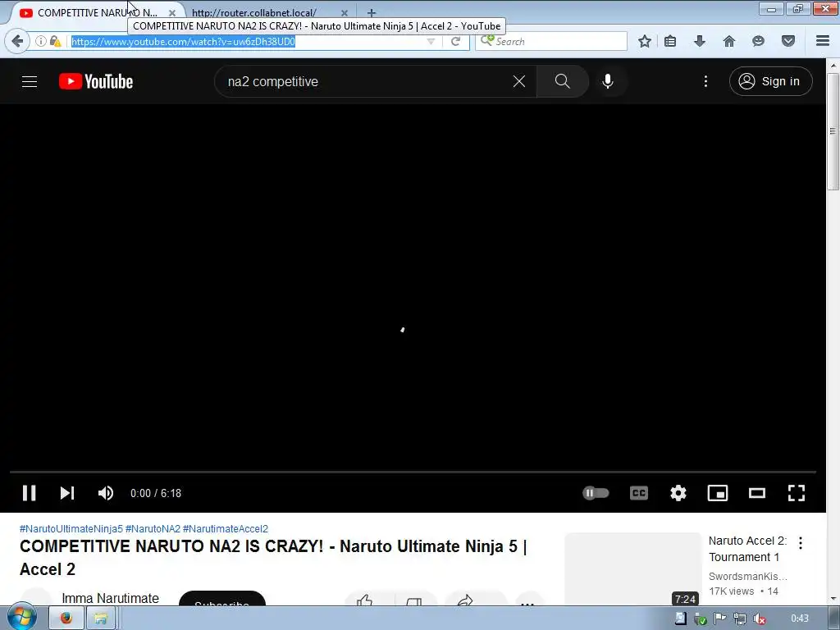Open Naruto Accel 2: Tournament 1 video

[x=748, y=549]
